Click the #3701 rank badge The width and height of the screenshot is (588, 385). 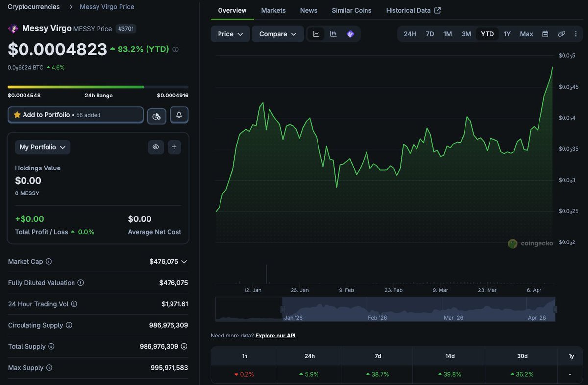pos(126,29)
